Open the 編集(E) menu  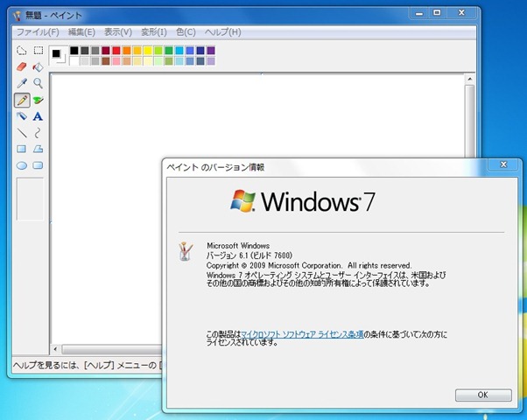point(81,32)
